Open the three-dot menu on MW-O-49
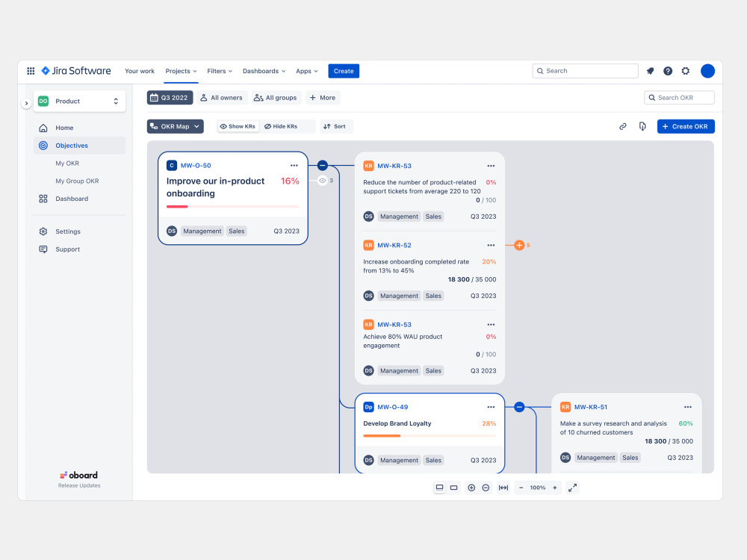Image resolution: width=747 pixels, height=560 pixels. click(x=491, y=407)
